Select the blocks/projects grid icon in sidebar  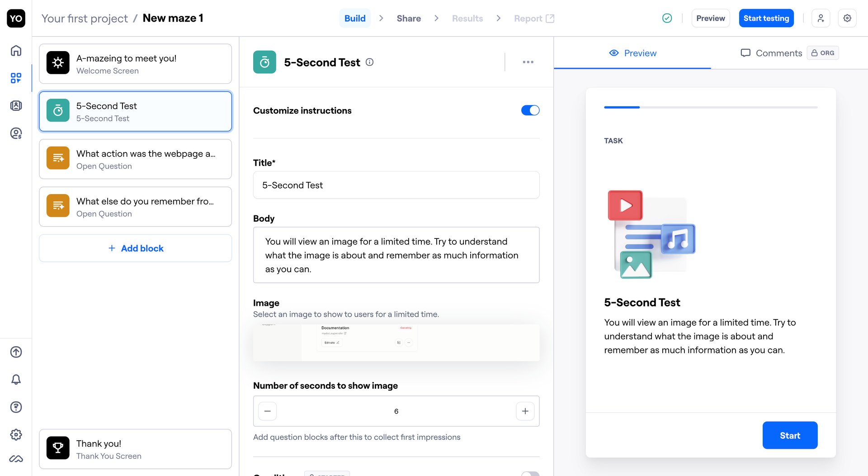[x=16, y=78]
